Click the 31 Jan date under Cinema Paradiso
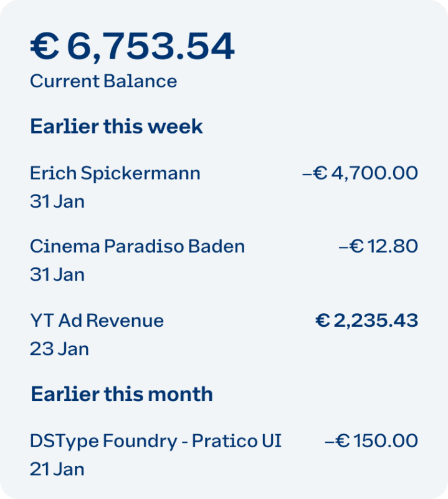 57,274
